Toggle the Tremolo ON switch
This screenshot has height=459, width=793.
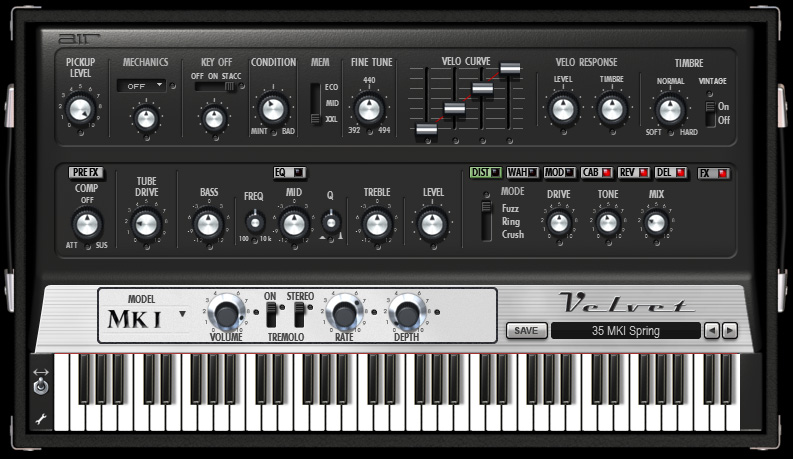click(270, 315)
